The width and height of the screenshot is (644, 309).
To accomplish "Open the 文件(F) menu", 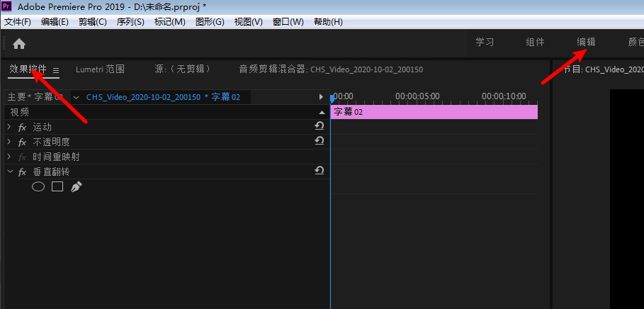I will 18,22.
